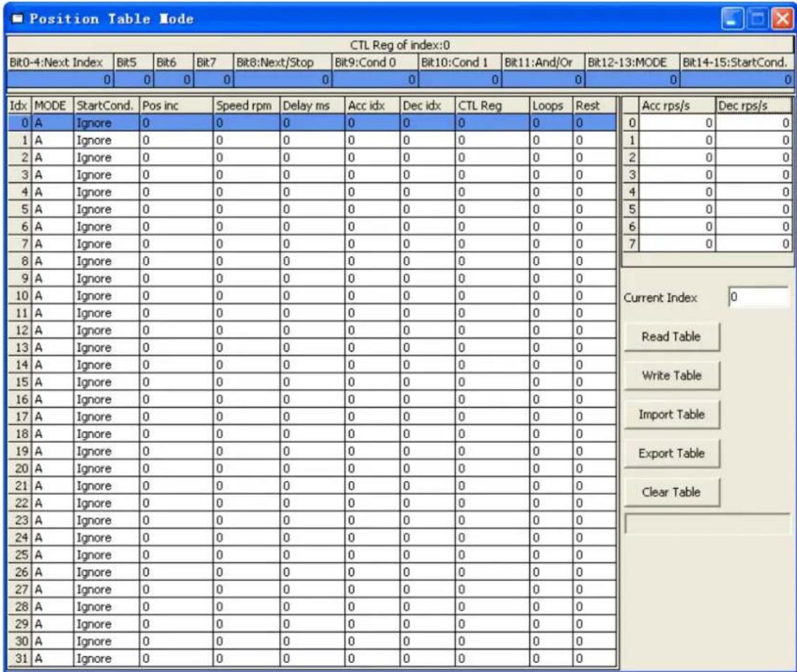Click the StartCond. Ignore cell of row 7
797x672 pixels.
pyautogui.click(x=106, y=243)
